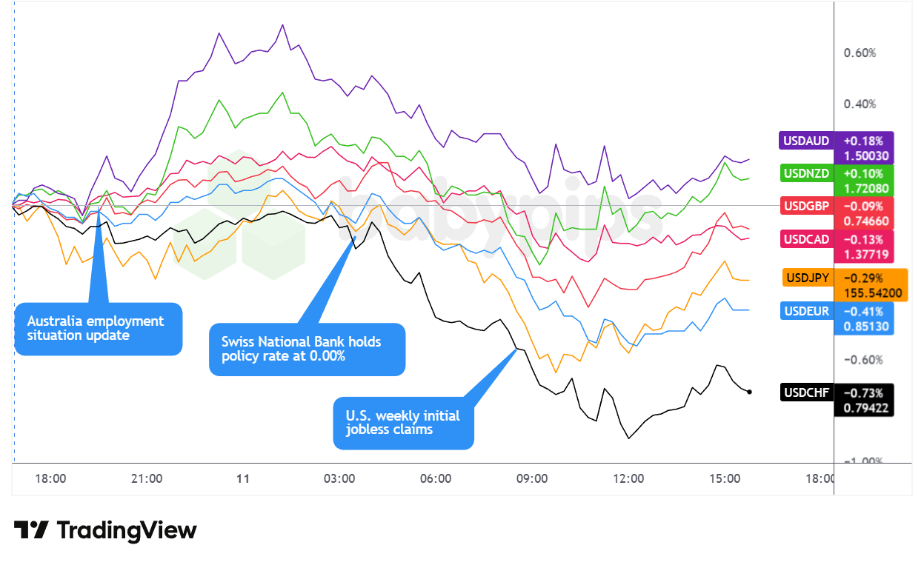This screenshot has width=924, height=565.
Task: Click the blue USDEUR symbol label
Action: [807, 311]
